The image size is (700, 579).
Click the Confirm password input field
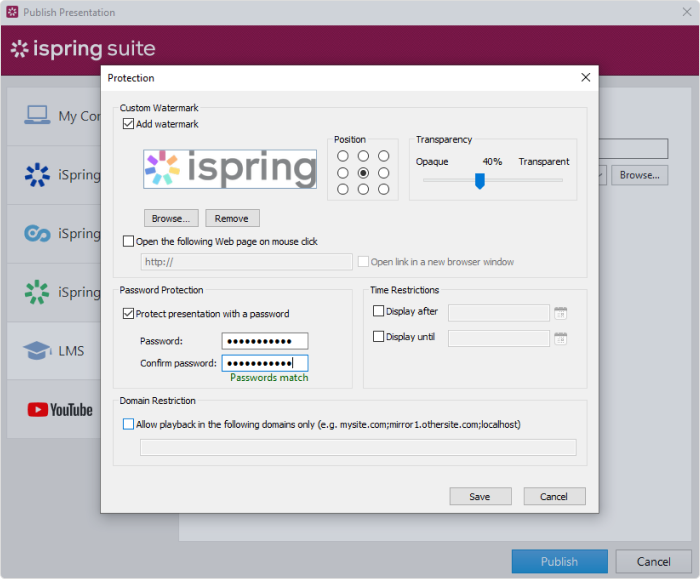pyautogui.click(x=265, y=363)
